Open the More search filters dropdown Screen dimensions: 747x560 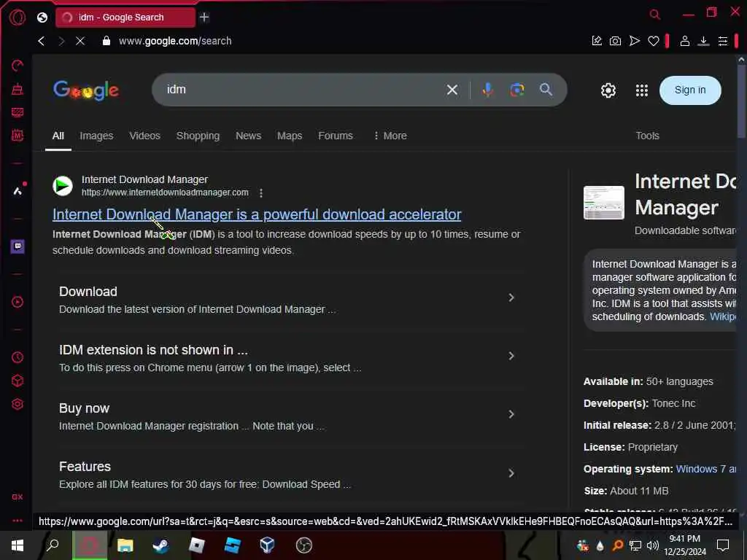coord(390,136)
